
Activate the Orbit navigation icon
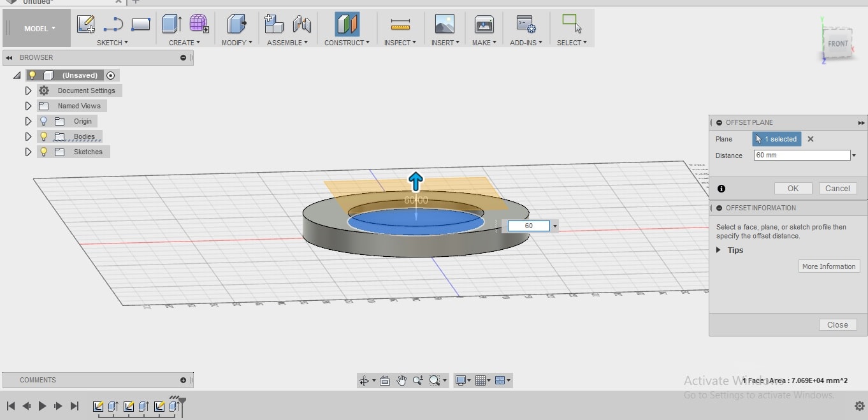tap(364, 380)
